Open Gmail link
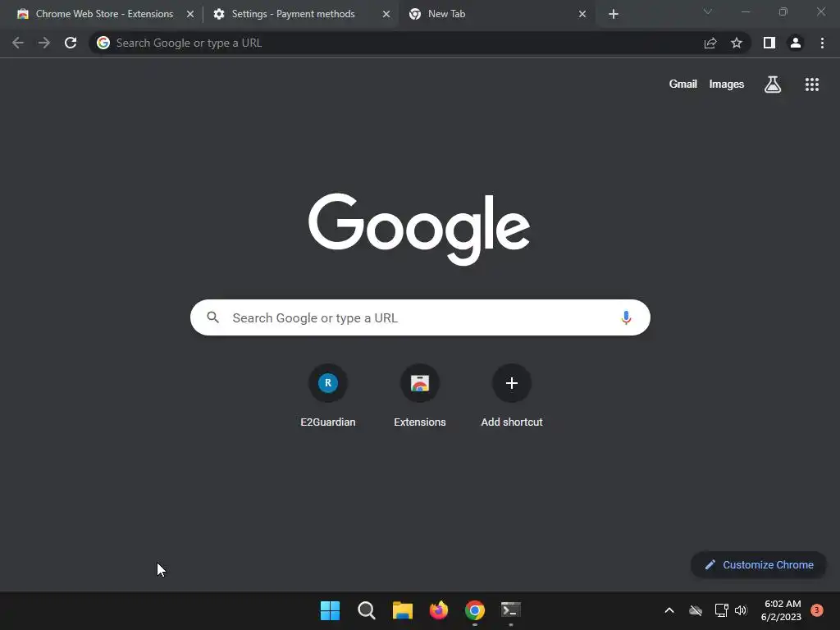The height and width of the screenshot is (630, 840). [683, 84]
